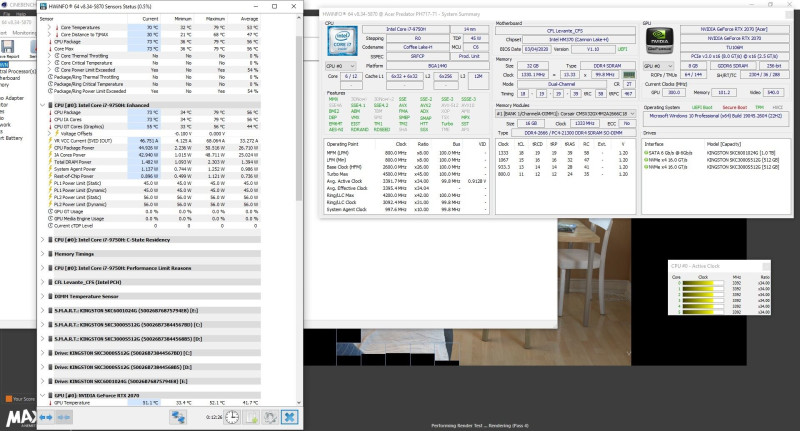Click the Cinebench logo icon in title bar
Viewport: 800px width, 431px height.
[x=3, y=5]
